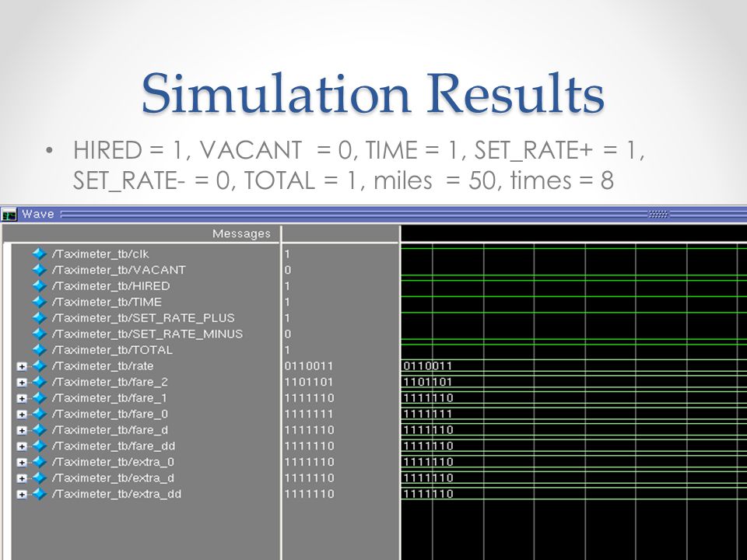Image resolution: width=747 pixels, height=560 pixels.
Task: Click the value 0 of SET_RATE_MINUS row
Action: [x=288, y=334]
